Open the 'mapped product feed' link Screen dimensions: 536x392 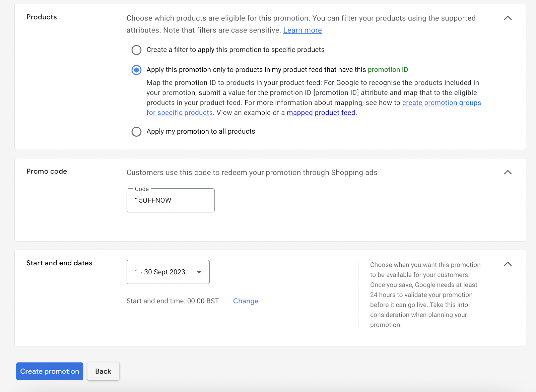coord(321,113)
